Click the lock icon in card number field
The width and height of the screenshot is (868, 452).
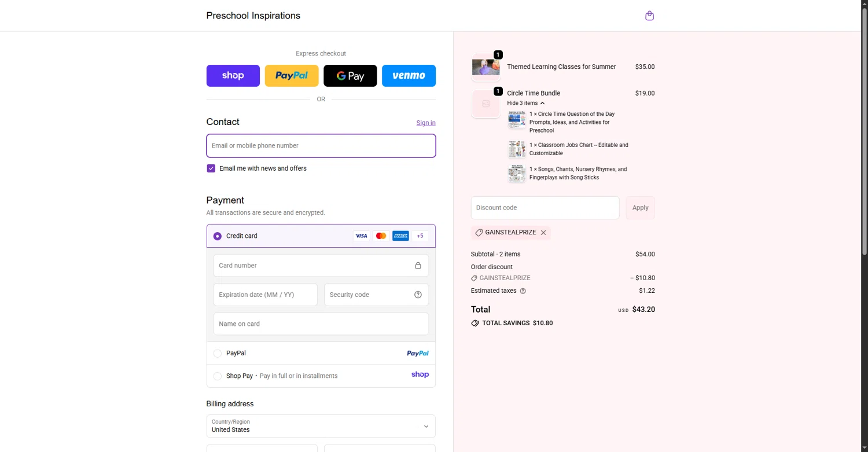point(418,266)
